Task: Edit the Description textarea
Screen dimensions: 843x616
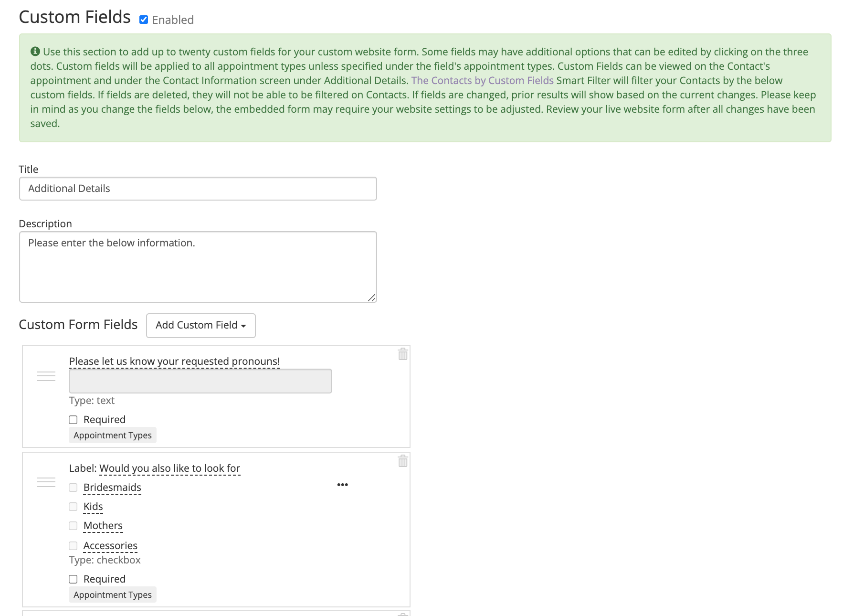Action: click(x=198, y=267)
